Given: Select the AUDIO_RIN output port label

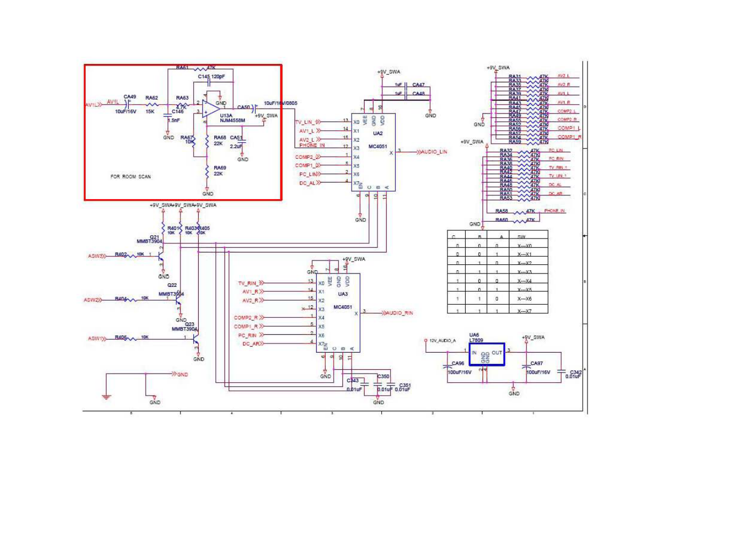Looking at the screenshot, I should 400,313.
